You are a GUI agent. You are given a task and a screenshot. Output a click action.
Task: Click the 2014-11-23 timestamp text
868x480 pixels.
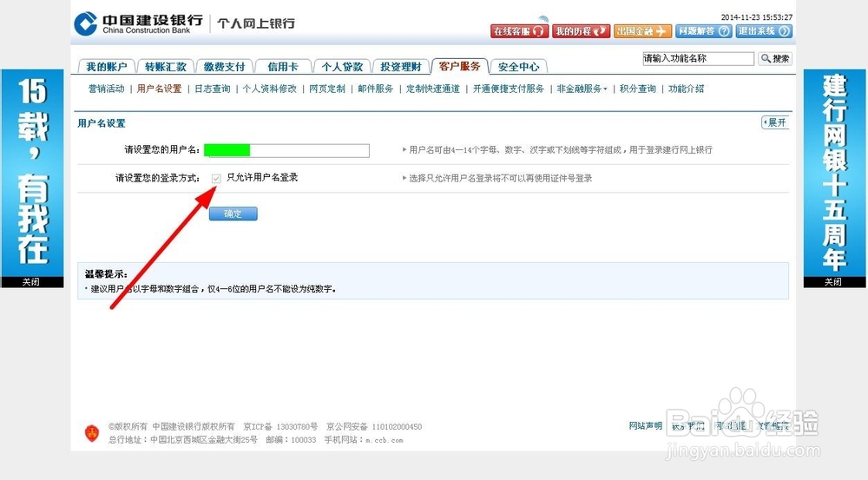point(757,17)
